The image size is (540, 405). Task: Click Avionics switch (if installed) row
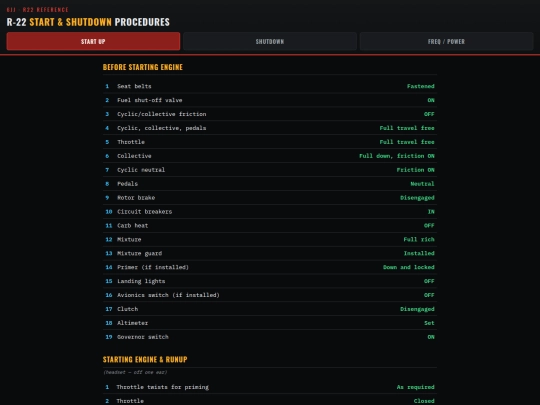[x=270, y=295]
